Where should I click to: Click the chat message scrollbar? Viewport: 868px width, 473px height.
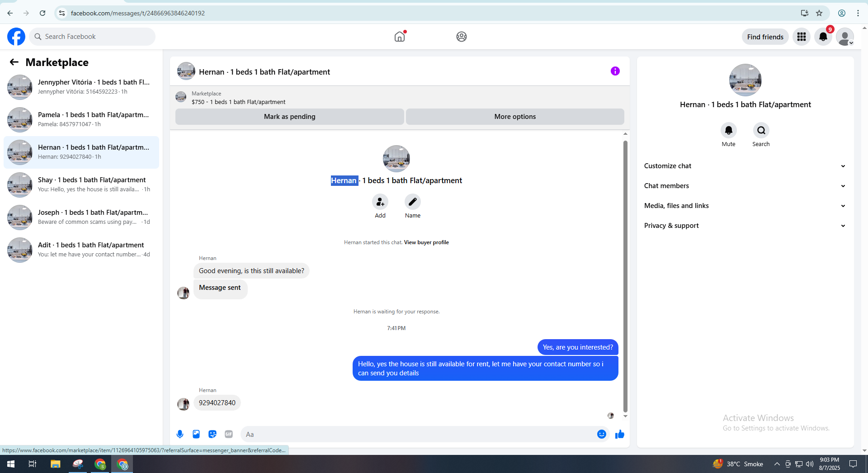pyautogui.click(x=625, y=276)
